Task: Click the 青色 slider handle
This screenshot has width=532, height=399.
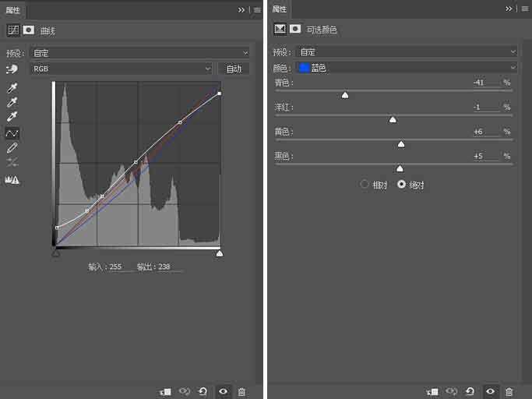Action: 345,95
